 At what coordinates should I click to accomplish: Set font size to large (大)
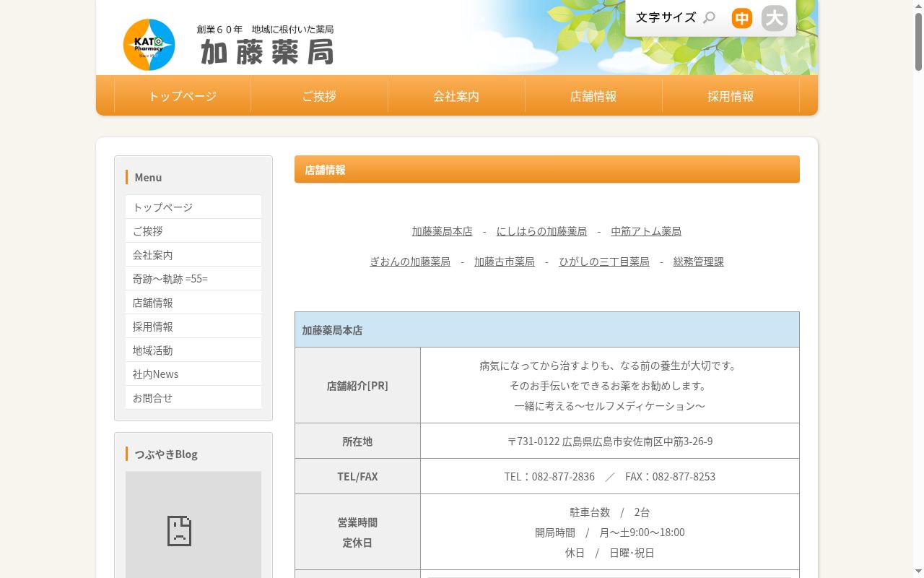pyautogui.click(x=775, y=18)
